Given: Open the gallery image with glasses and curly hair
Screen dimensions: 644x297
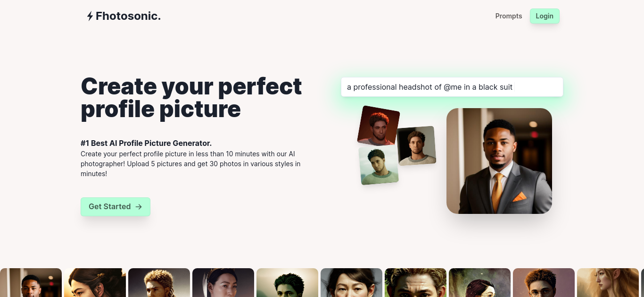Looking at the screenshot, I should [544, 282].
